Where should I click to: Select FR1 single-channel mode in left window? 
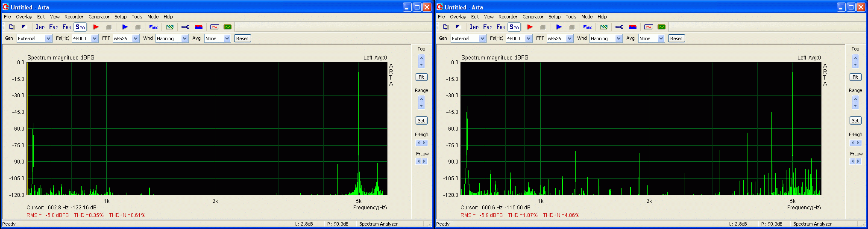(67, 27)
